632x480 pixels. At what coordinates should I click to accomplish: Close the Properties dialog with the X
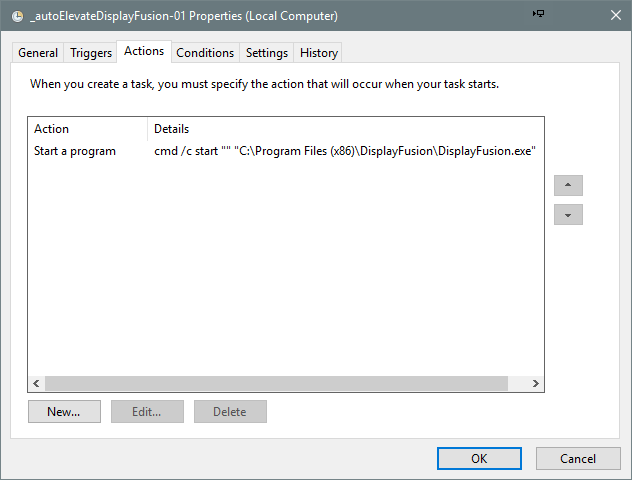(613, 17)
